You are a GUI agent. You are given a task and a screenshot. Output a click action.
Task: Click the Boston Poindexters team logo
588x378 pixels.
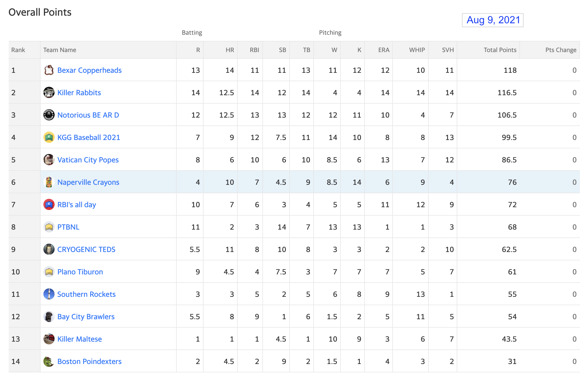(x=49, y=361)
